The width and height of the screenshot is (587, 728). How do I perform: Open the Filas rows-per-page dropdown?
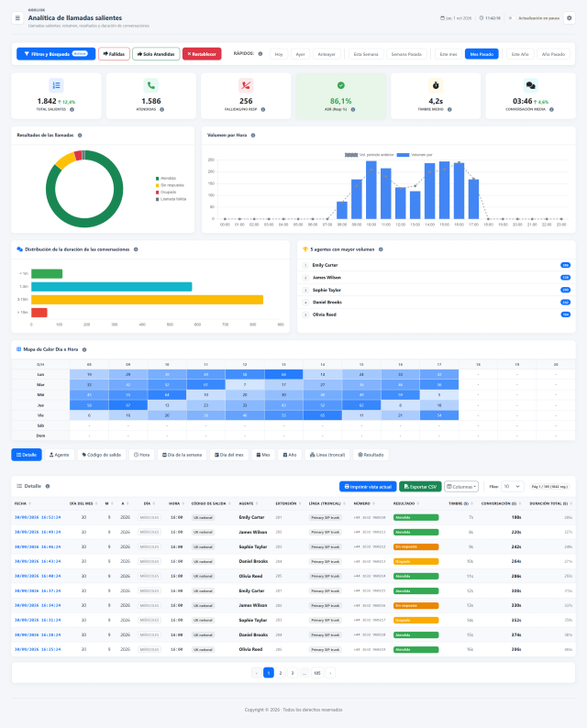(513, 487)
